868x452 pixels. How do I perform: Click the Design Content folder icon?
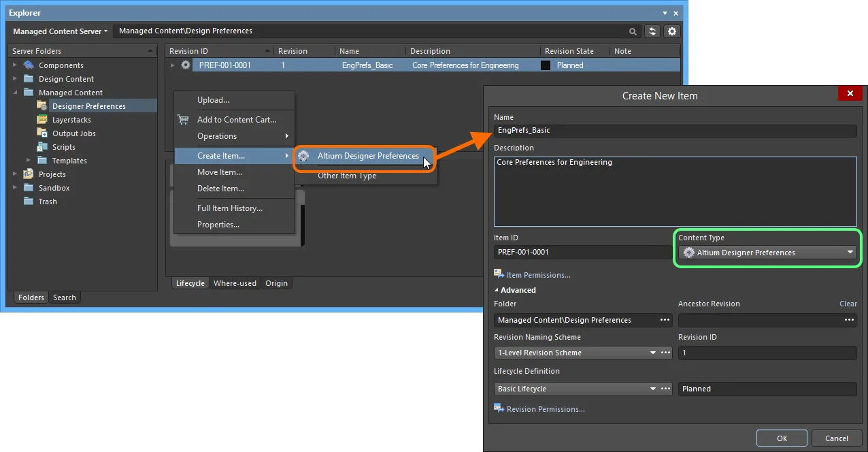[x=29, y=79]
